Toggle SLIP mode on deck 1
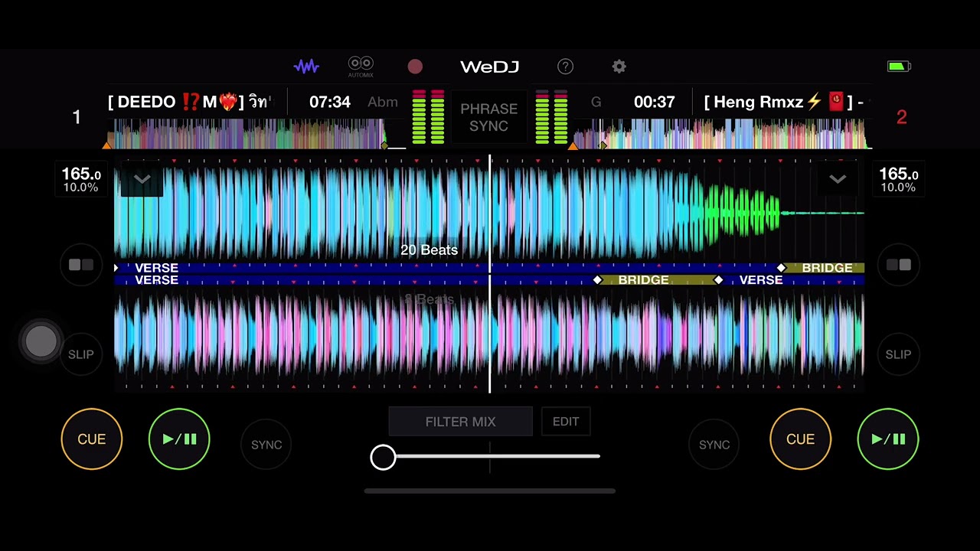Screen dimensions: 980x551 coord(81,354)
